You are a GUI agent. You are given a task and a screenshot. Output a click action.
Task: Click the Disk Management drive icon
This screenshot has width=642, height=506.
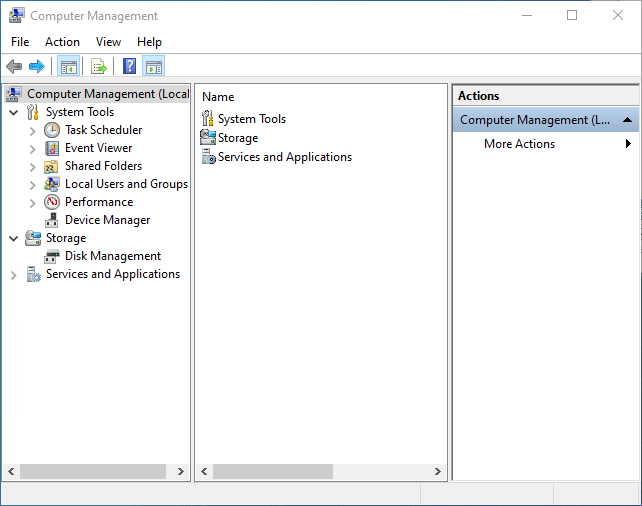[52, 257]
